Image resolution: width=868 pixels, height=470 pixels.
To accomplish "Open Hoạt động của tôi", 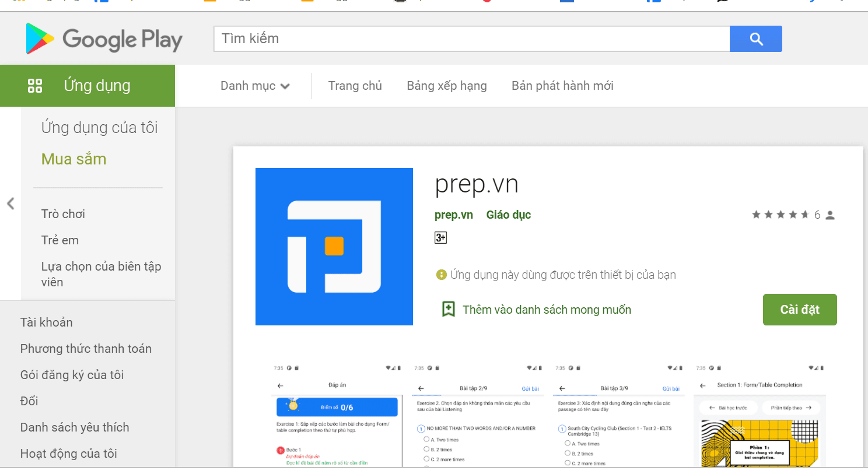I will click(x=69, y=454).
